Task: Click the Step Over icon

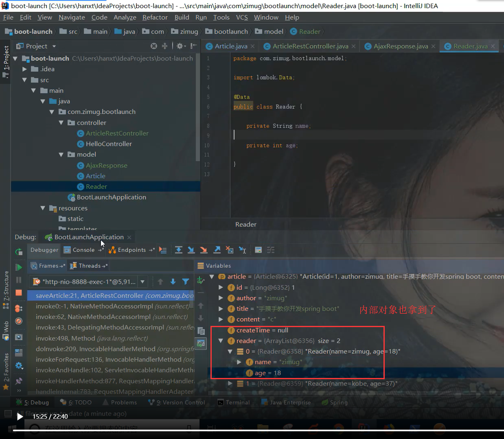Action: [x=178, y=250]
